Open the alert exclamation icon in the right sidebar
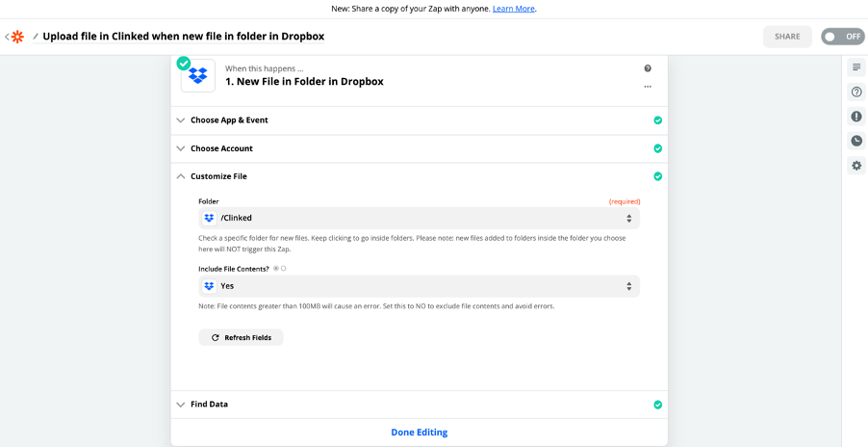Viewport: 868px width, 447px height. (x=856, y=117)
